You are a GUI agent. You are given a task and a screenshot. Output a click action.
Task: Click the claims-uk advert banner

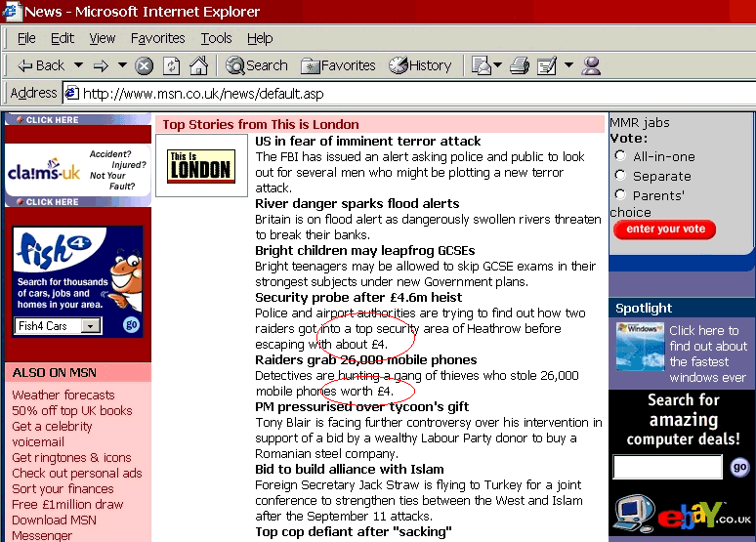click(x=77, y=171)
